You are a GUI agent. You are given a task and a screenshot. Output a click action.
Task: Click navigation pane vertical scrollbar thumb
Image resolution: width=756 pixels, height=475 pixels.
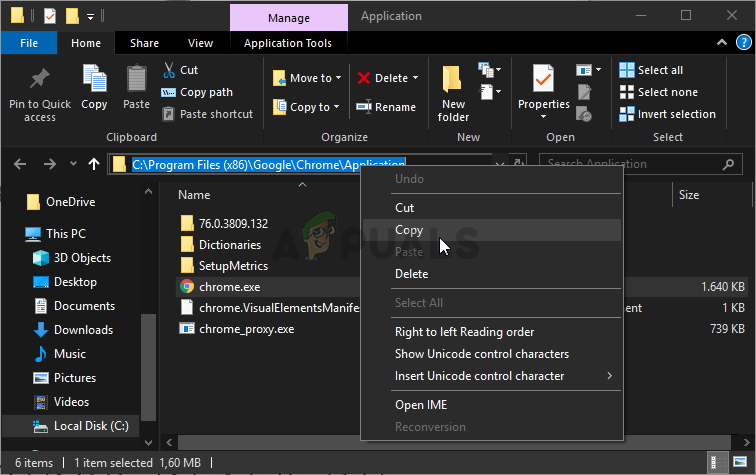coord(148,366)
